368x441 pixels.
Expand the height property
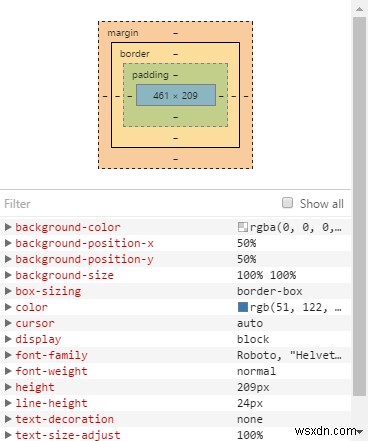[x=8, y=387]
